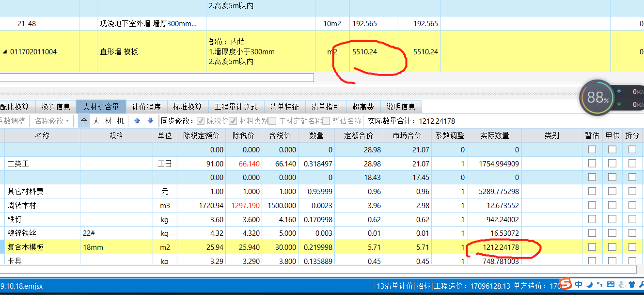Enable the 主材定额名称 checkbox
This screenshot has width=644, height=295.
(x=273, y=121)
